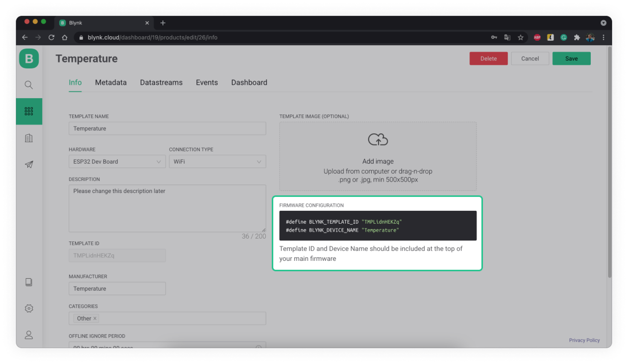
Task: Open user profile icon in sidebar
Action: pyautogui.click(x=29, y=335)
